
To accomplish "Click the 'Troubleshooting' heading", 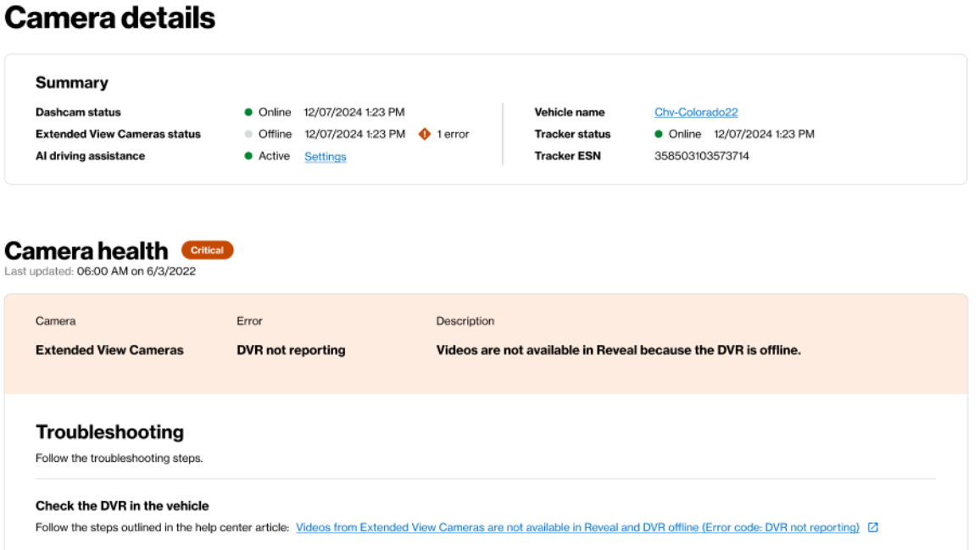I will (x=109, y=432).
